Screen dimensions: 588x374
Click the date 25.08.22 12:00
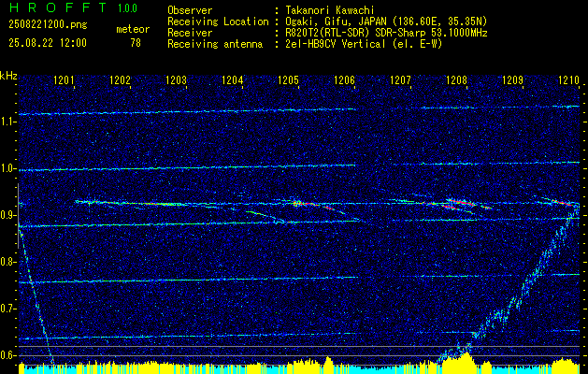(x=48, y=43)
